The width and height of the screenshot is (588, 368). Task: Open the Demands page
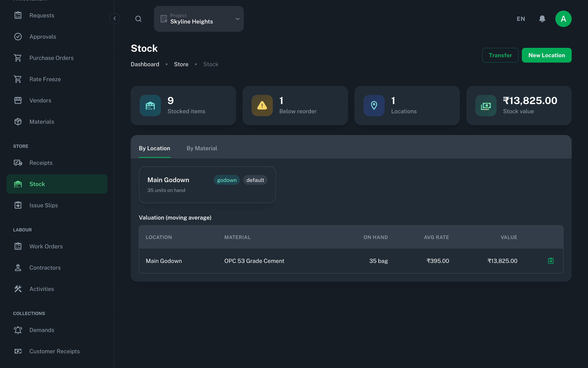point(57,330)
